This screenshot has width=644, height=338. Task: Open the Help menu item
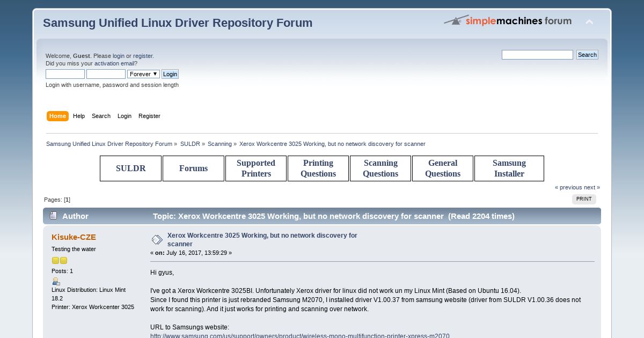pyautogui.click(x=79, y=116)
